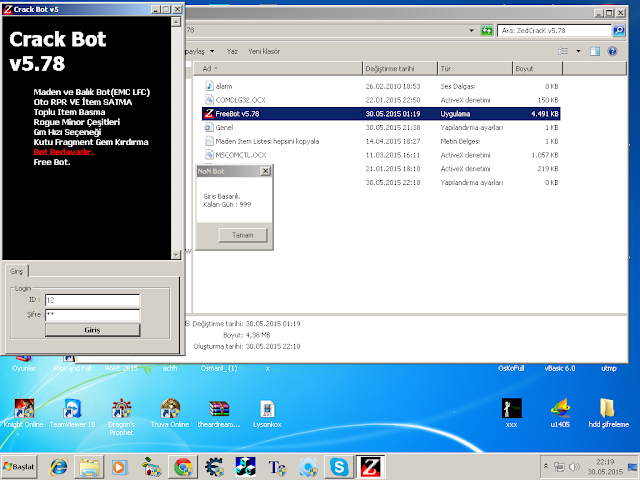Switch to the Giriş tab in Crack Bot
640x480 pixels.
pyautogui.click(x=16, y=271)
